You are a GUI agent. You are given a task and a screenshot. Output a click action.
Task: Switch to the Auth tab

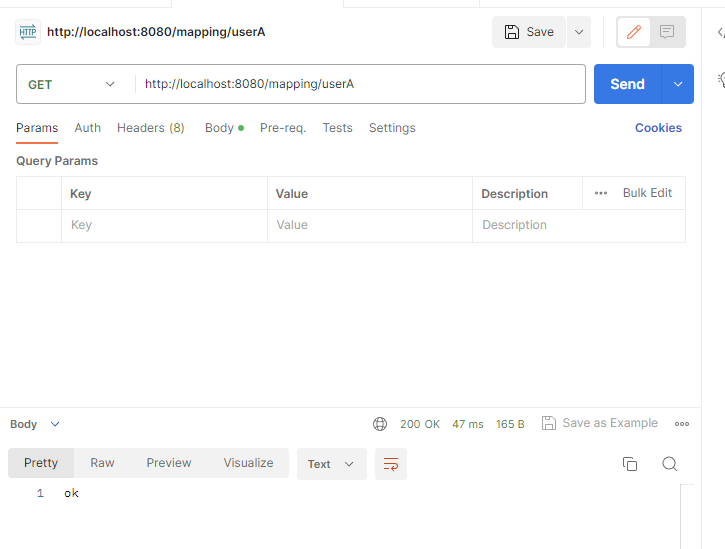click(87, 128)
